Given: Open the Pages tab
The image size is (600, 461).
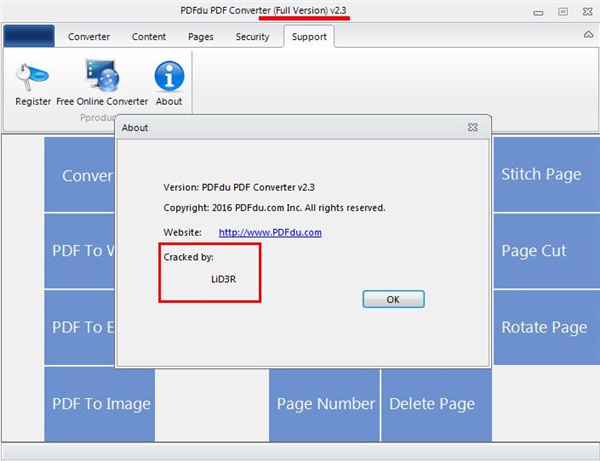Looking at the screenshot, I should (x=201, y=37).
